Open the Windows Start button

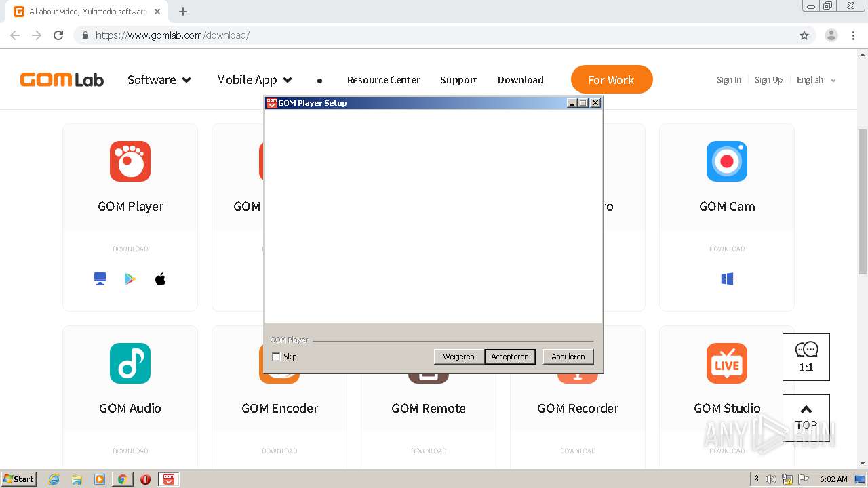pos(19,479)
